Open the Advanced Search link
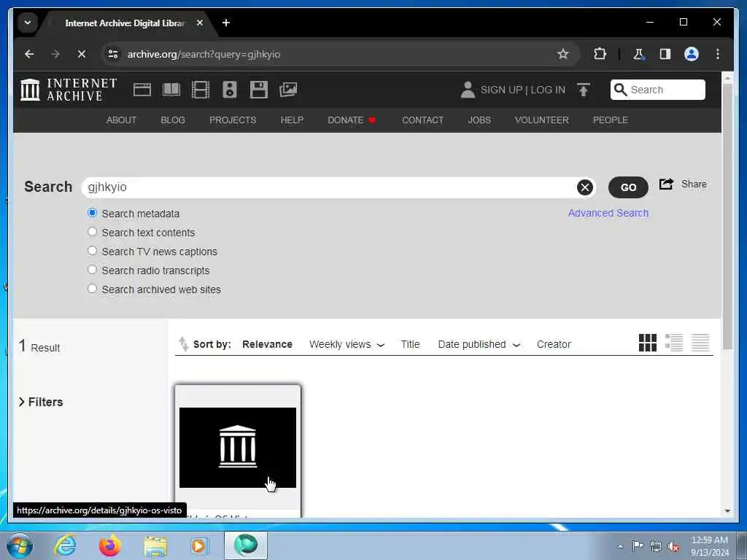The width and height of the screenshot is (747, 560). coord(608,213)
